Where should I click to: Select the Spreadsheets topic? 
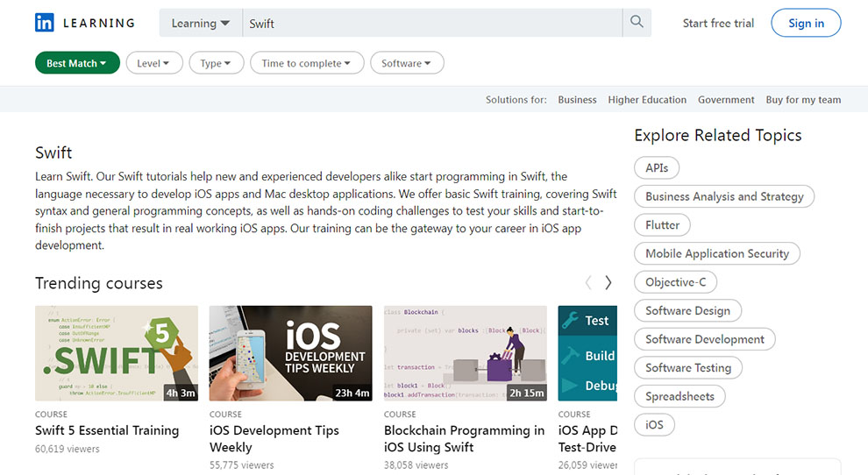pyautogui.click(x=679, y=396)
